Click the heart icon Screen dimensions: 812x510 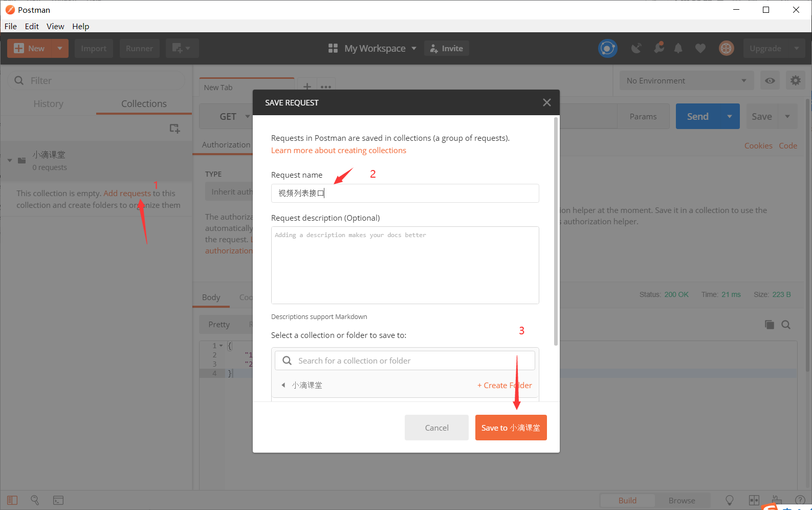coord(700,48)
